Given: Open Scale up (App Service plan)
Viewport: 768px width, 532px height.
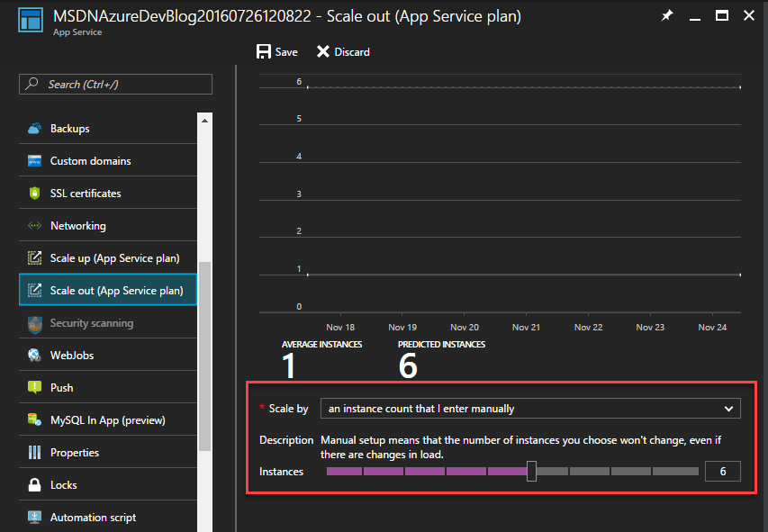Looking at the screenshot, I should (108, 258).
